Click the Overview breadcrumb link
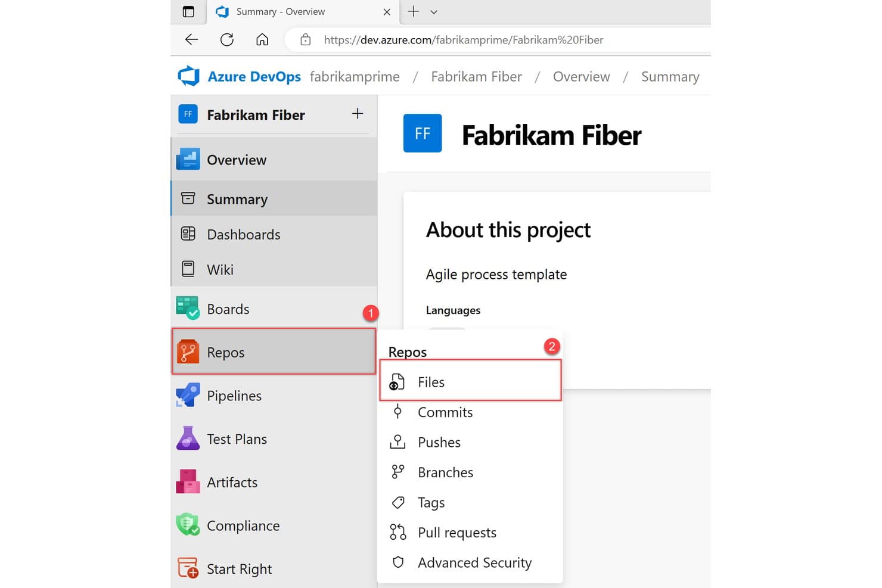This screenshot has width=882, height=588. 581,77
